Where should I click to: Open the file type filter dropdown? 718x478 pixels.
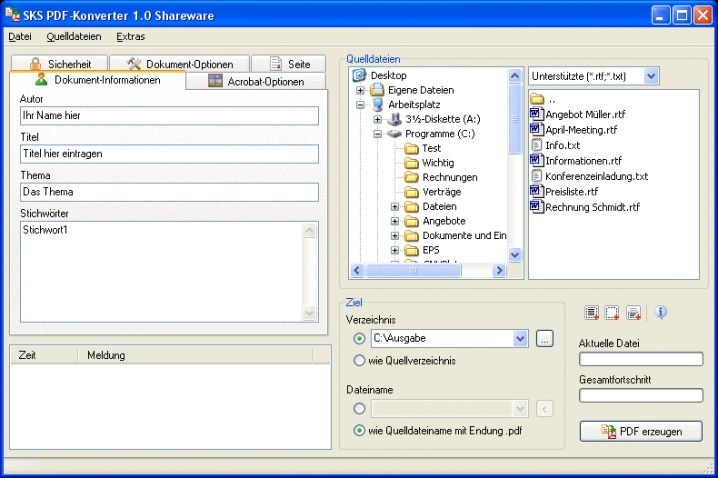tap(651, 76)
